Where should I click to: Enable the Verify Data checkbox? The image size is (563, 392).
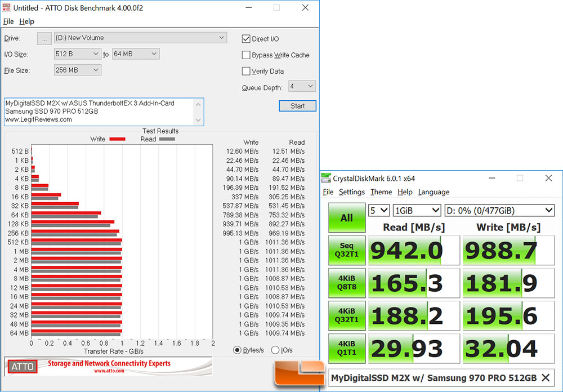click(x=246, y=71)
